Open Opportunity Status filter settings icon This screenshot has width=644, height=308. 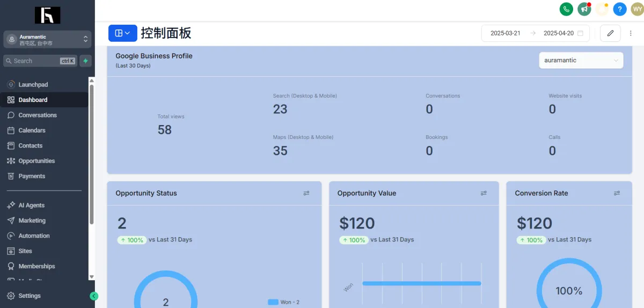click(x=306, y=193)
